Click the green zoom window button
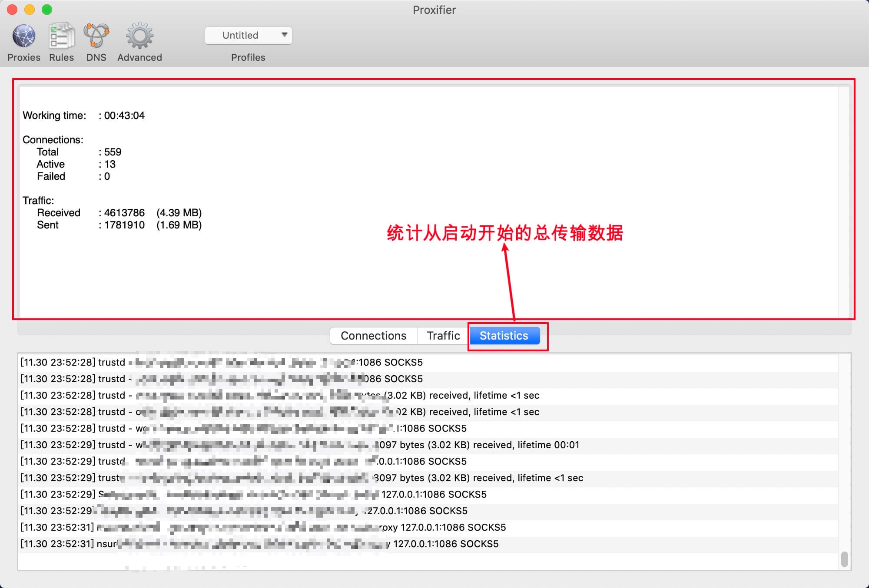 (47, 10)
